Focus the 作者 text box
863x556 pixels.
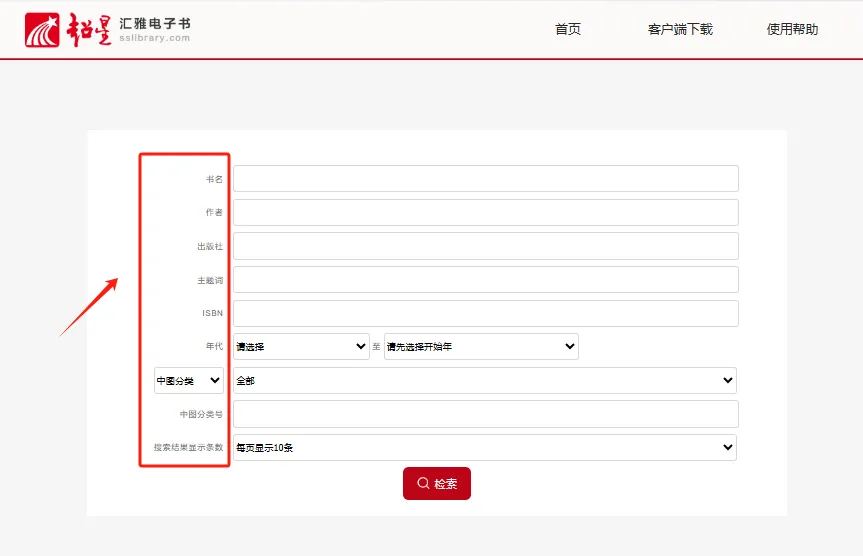coord(485,212)
